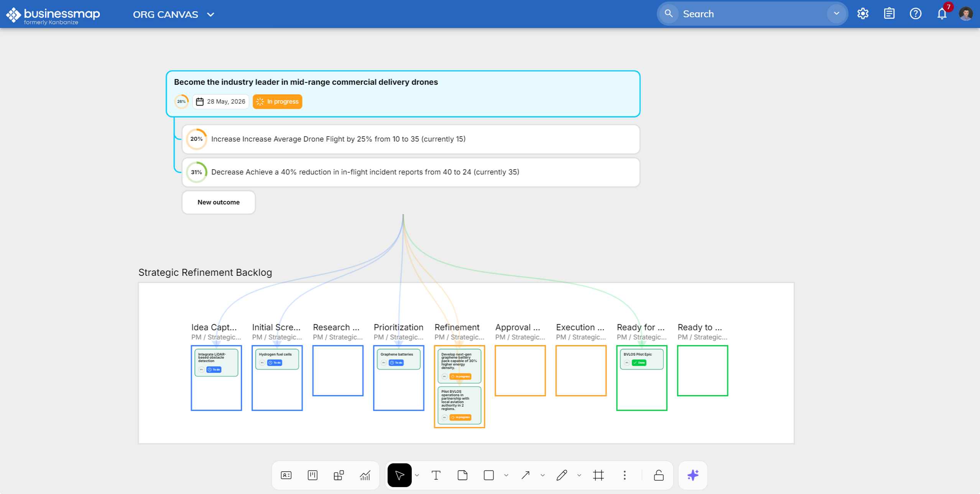Pick the pencil drawing tool
Image resolution: width=980 pixels, height=494 pixels.
click(x=562, y=476)
